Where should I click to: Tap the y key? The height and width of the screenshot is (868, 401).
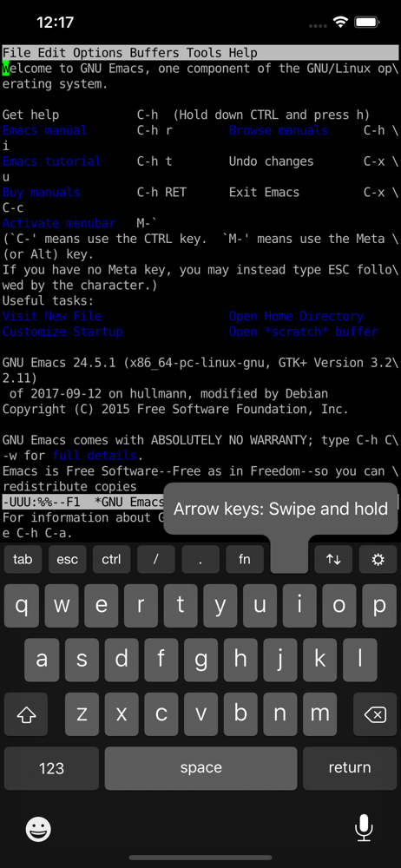220,606
